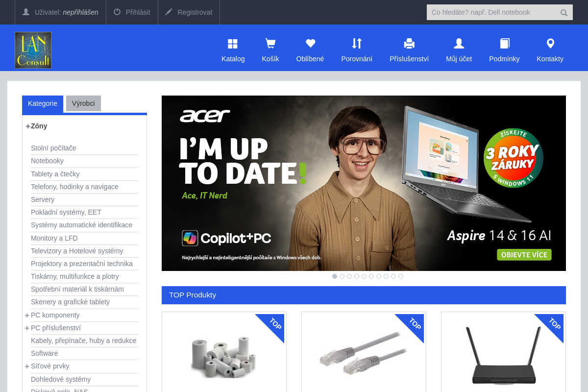Open the Košík shopping cart icon
The image size is (588, 392).
[x=270, y=44]
